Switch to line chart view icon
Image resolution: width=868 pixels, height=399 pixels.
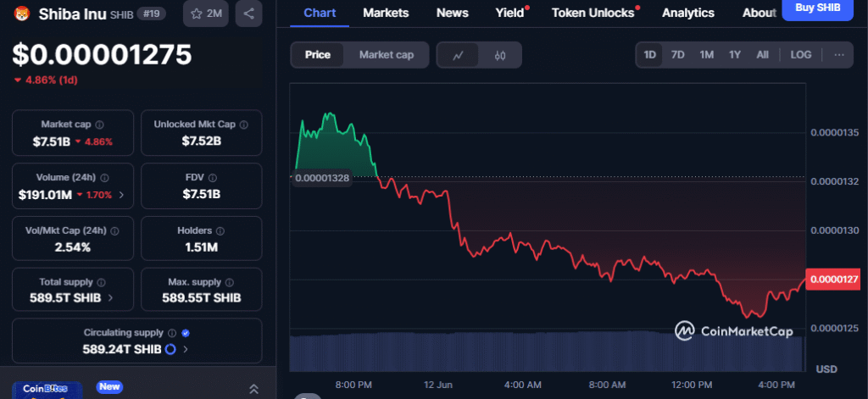pos(458,55)
